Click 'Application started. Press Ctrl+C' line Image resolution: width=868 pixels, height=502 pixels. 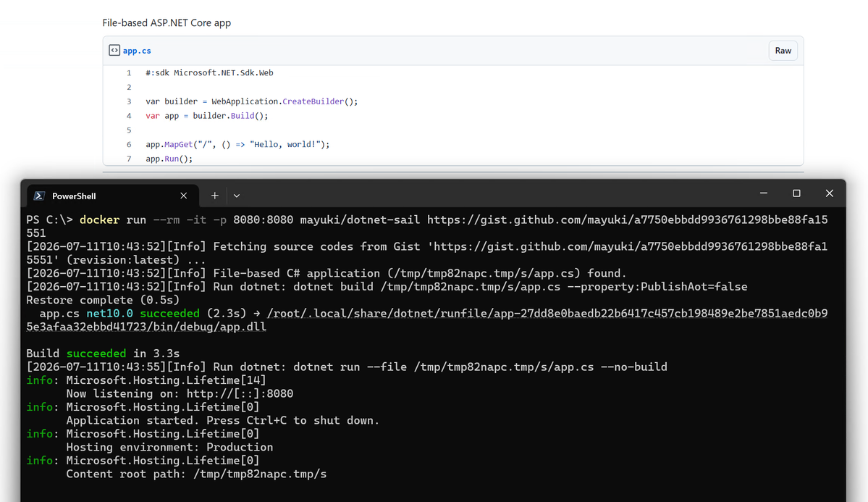point(223,421)
